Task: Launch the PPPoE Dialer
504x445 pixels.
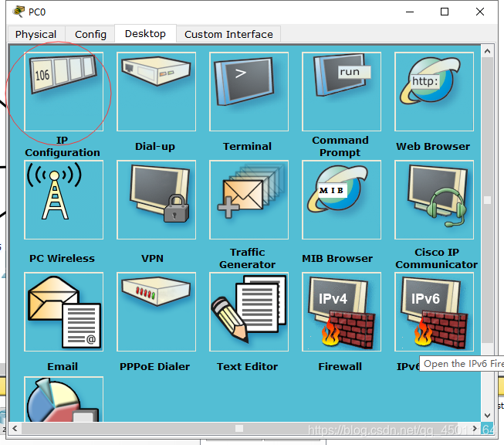Action: pyautogui.click(x=156, y=312)
